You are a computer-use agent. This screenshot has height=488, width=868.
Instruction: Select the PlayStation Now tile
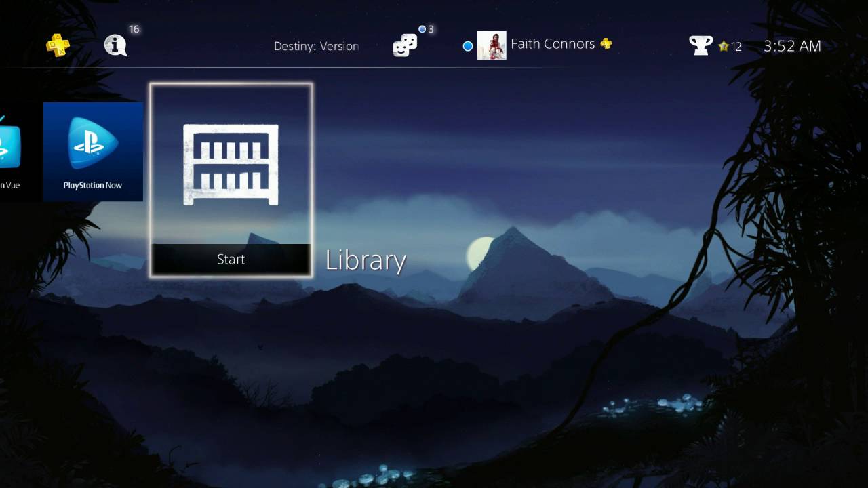tap(93, 152)
